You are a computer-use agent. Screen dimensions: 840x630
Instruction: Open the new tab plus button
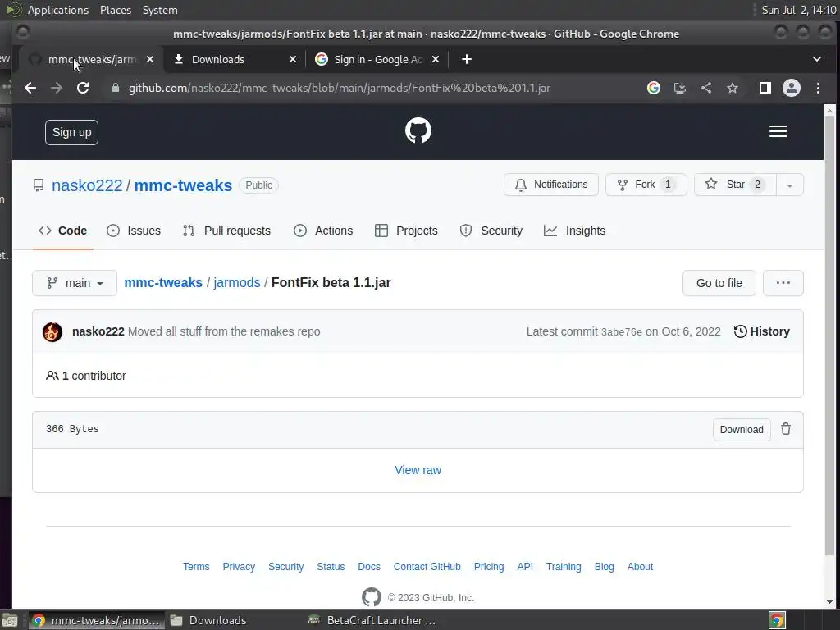point(467,59)
